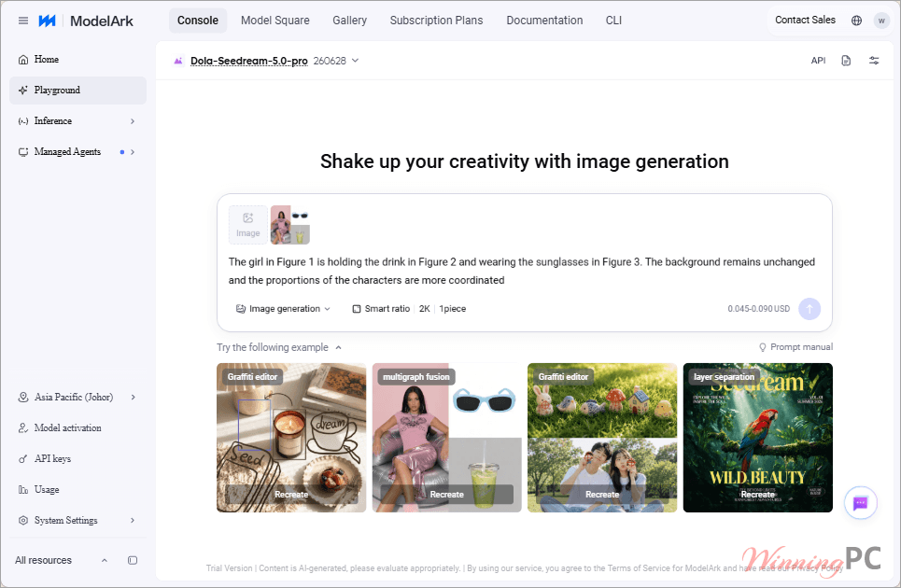Open the parameter settings sliders icon

(x=874, y=61)
